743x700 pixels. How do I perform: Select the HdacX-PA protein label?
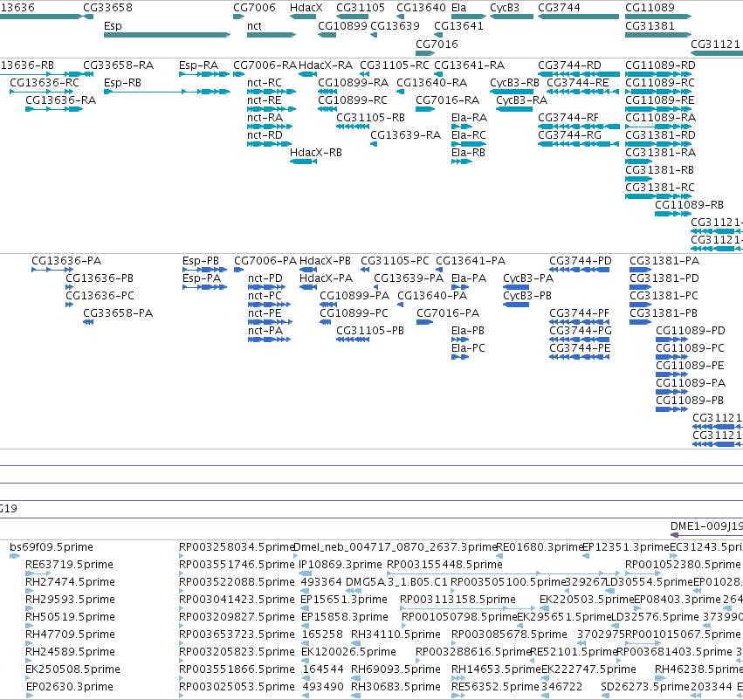pos(326,278)
